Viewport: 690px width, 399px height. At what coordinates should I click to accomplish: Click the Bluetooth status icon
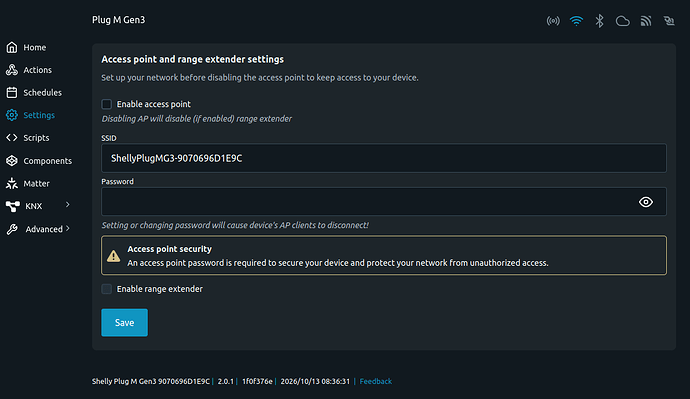599,21
